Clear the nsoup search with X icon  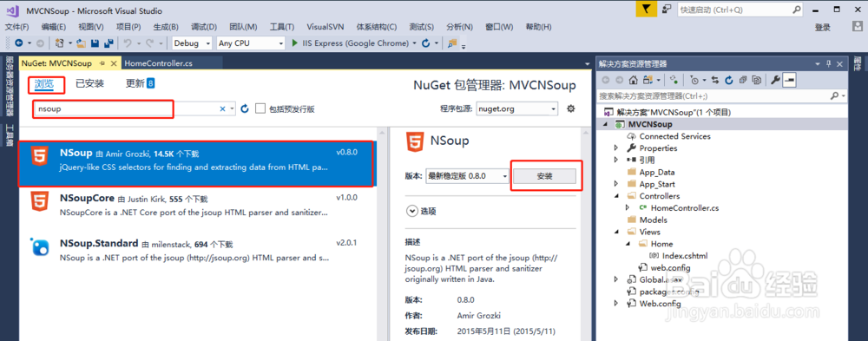pos(222,109)
